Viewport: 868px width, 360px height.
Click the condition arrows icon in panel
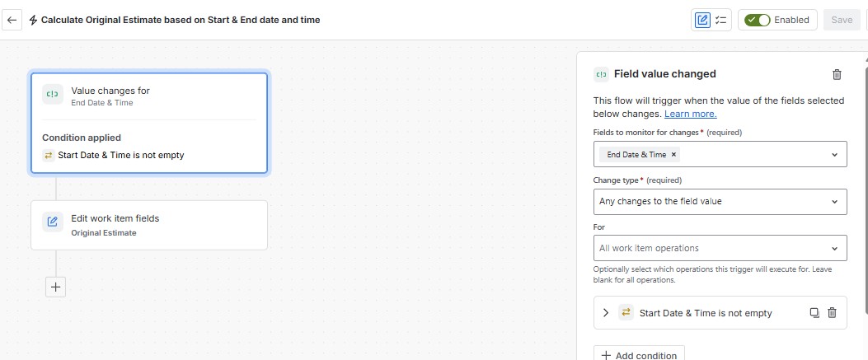pos(626,313)
